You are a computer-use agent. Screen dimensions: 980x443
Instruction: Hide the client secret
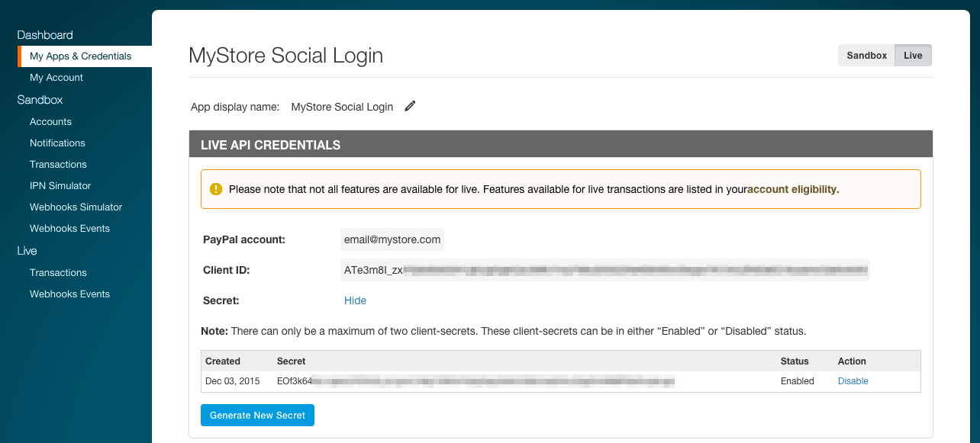click(x=355, y=300)
